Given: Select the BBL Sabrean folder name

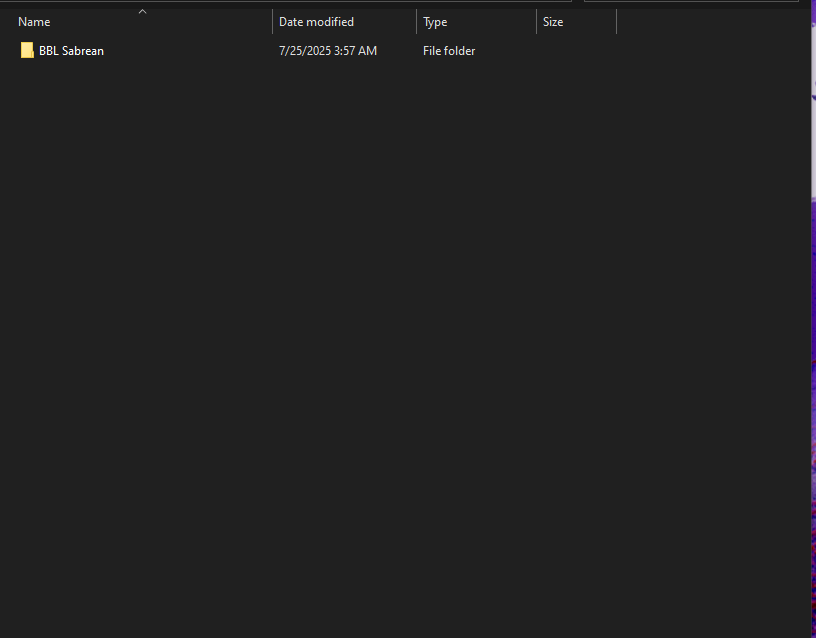Looking at the screenshot, I should coord(71,51).
